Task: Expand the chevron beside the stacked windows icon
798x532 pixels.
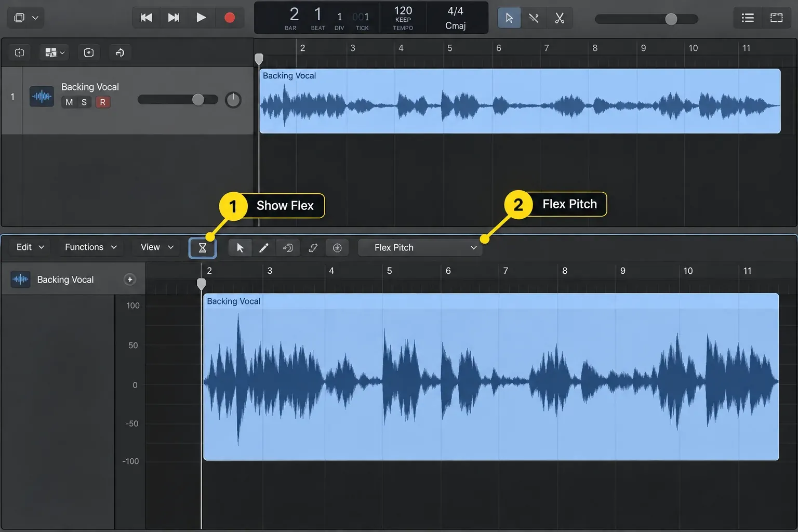Action: pos(35,18)
